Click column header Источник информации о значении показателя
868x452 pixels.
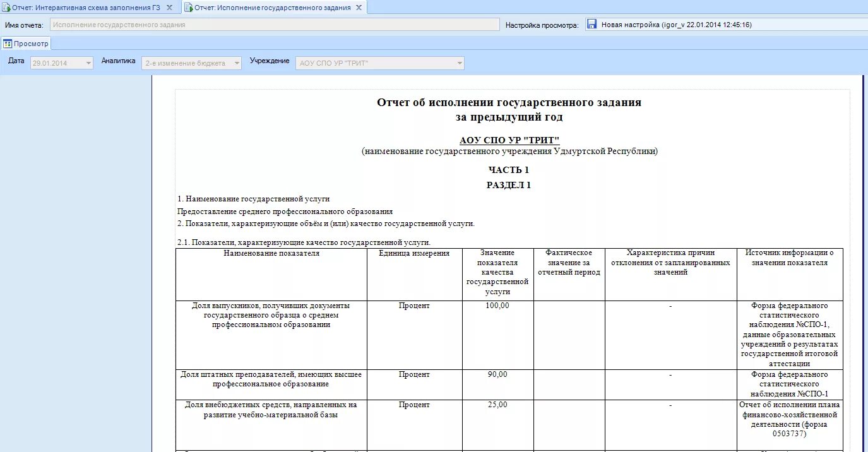tap(790, 258)
